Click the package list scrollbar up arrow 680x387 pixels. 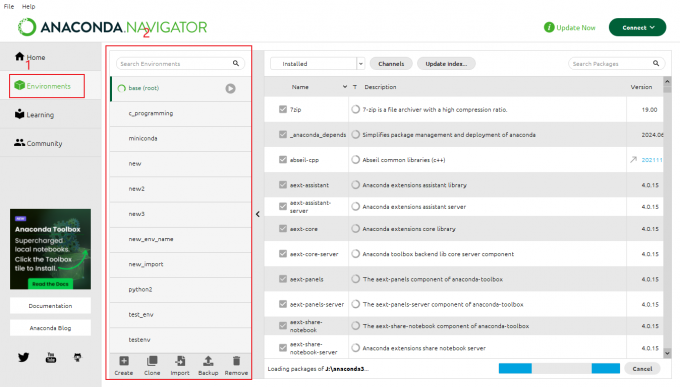click(667, 81)
